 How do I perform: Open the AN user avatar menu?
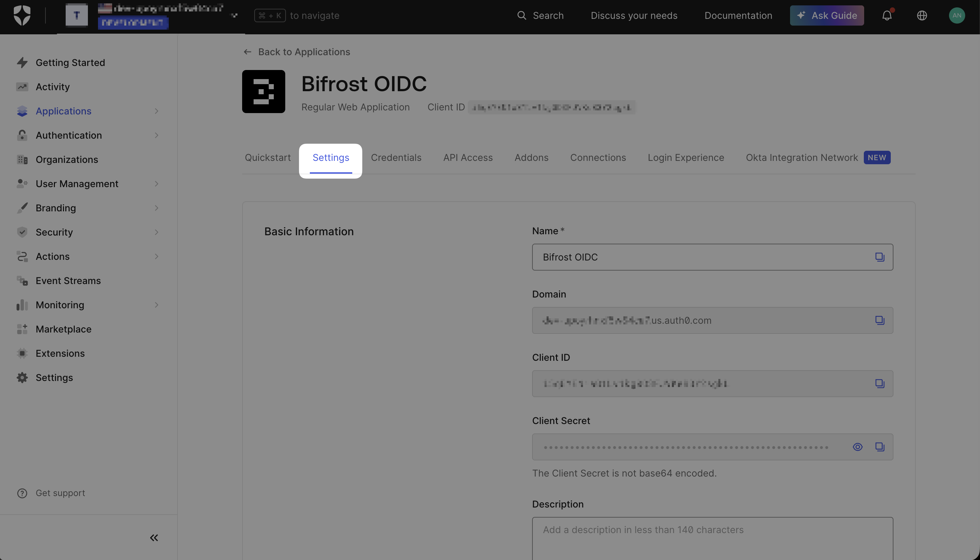pos(956,15)
